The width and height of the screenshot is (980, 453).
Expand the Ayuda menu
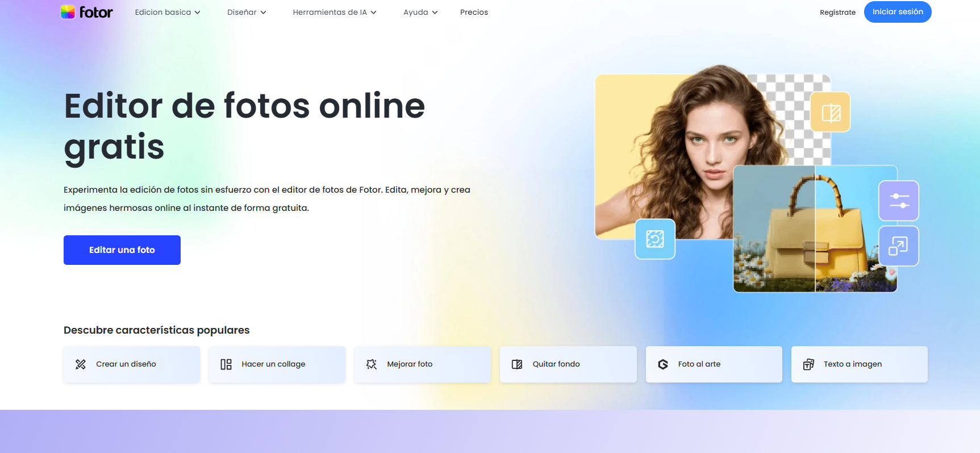coord(420,12)
